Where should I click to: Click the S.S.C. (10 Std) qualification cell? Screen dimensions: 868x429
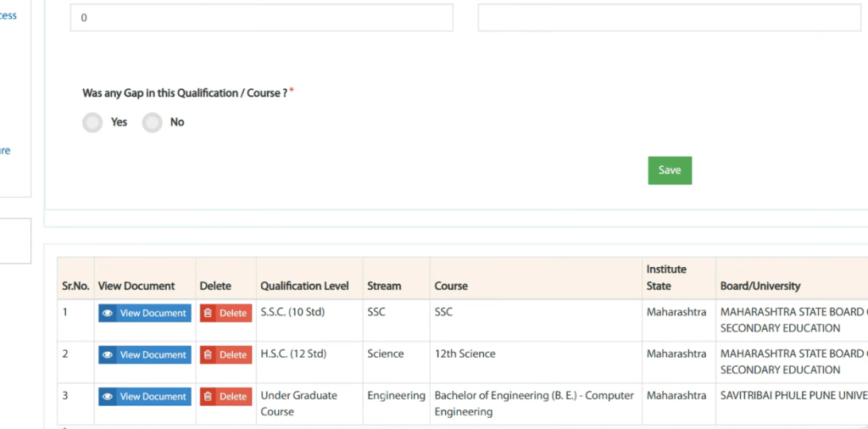pos(292,312)
